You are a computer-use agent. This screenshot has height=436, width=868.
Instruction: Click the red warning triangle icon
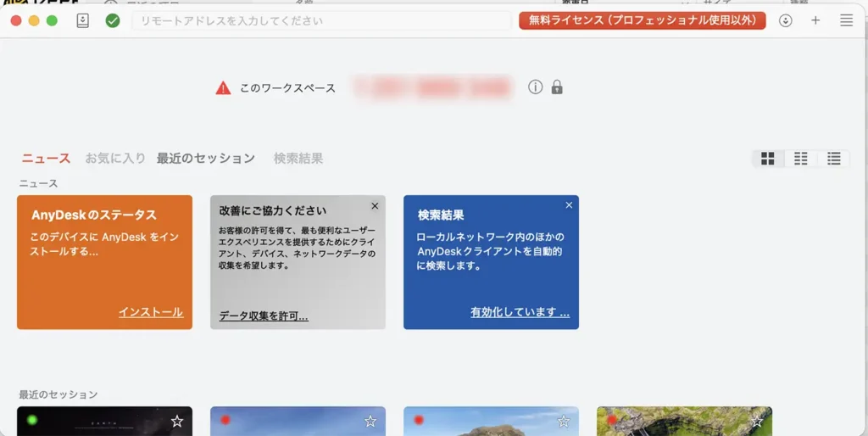click(x=223, y=87)
